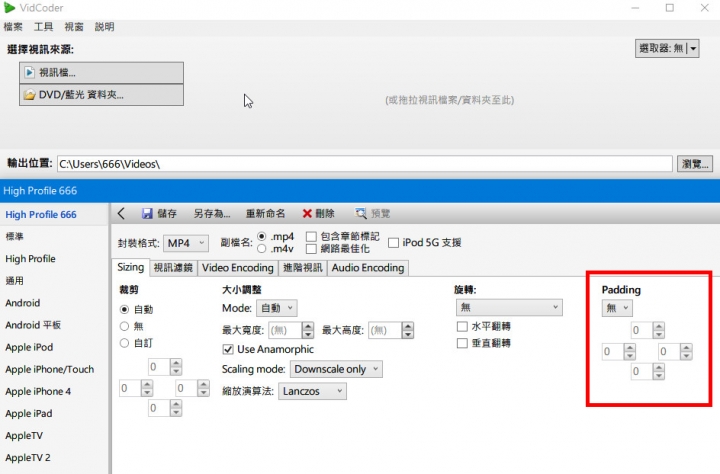Open the sizing Mode dropdown
This screenshot has width=720, height=474.
coord(276,308)
